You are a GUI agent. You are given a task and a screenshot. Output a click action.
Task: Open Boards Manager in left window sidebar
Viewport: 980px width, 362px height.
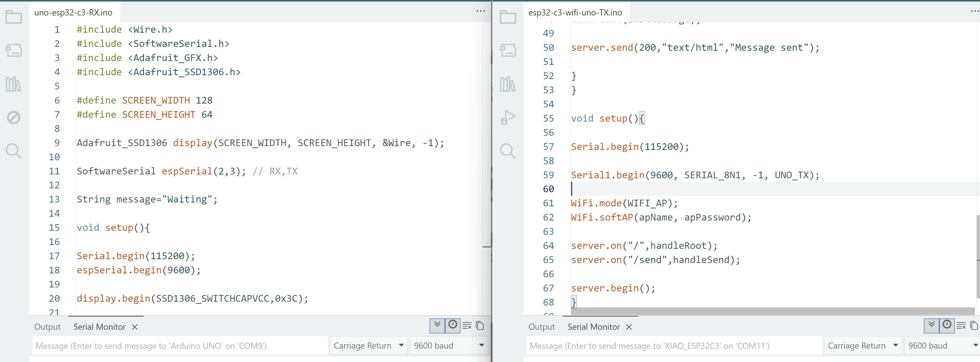(14, 50)
